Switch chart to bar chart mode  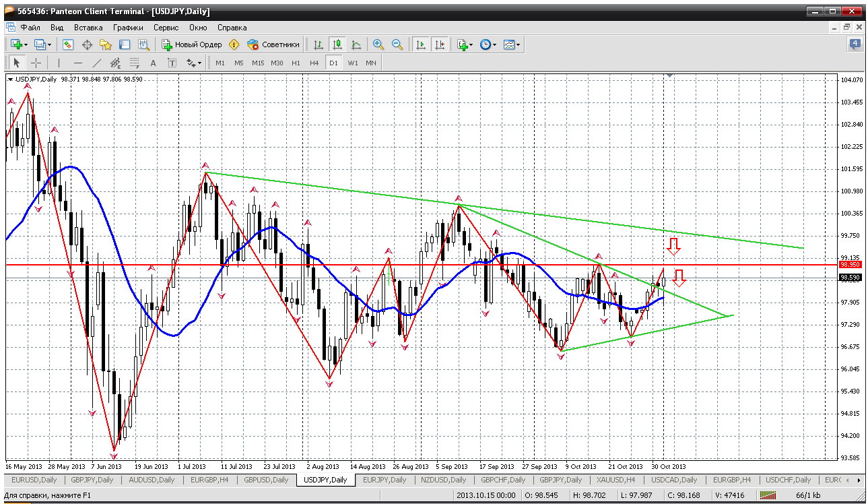pyautogui.click(x=319, y=44)
